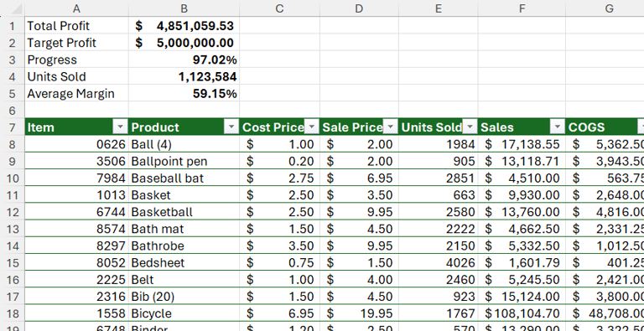Click the Target Profit label cell
The width and height of the screenshot is (644, 331).
click(x=76, y=43)
